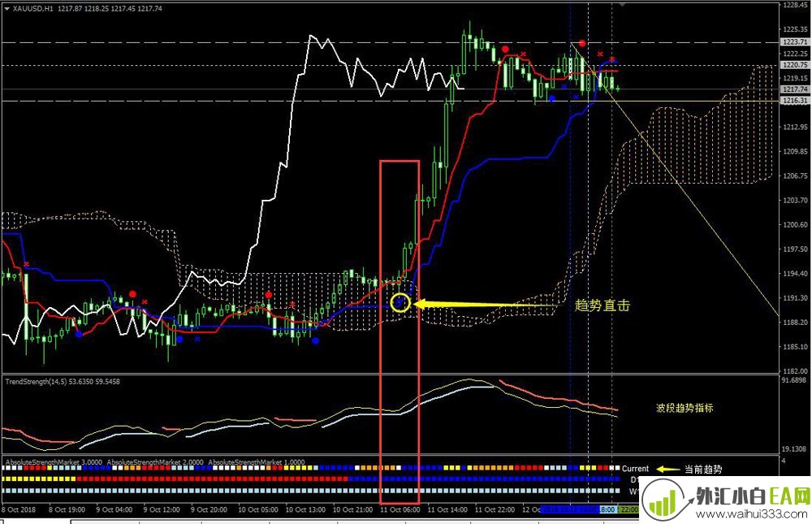Click the 8 Oct 19:00 time label
The image size is (812, 524).
[x=67, y=509]
